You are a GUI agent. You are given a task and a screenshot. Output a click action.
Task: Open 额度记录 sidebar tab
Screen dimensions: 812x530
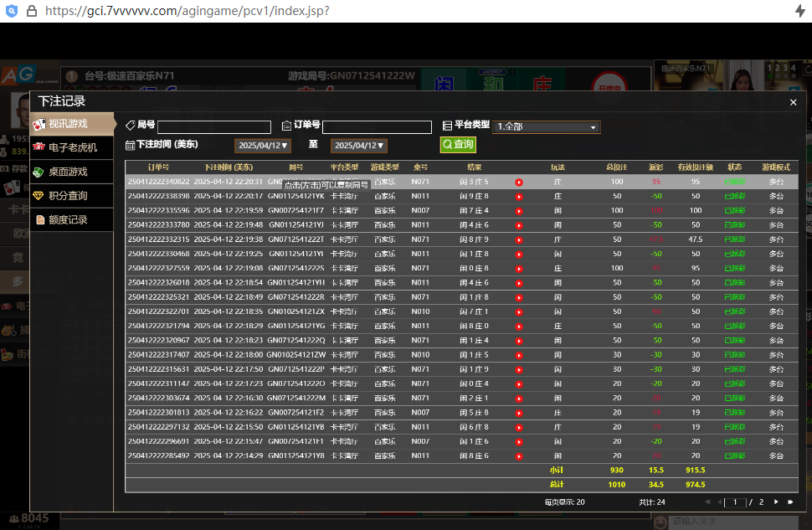click(72, 219)
